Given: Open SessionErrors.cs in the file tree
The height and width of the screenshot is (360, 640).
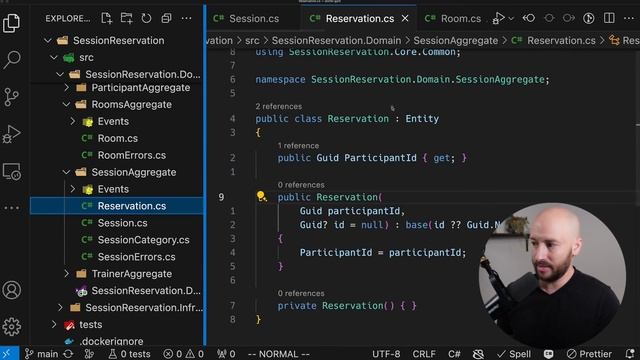Looking at the screenshot, I should point(136,257).
